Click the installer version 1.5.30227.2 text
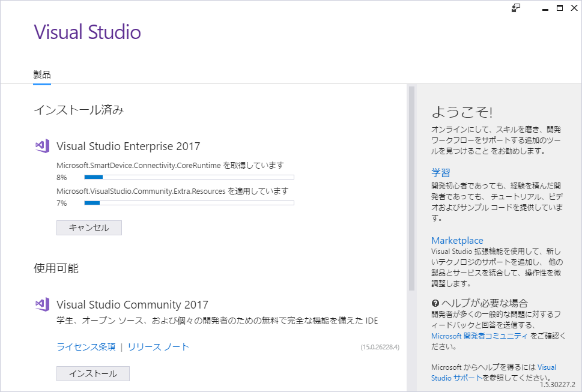The image size is (582, 392). (x=557, y=385)
